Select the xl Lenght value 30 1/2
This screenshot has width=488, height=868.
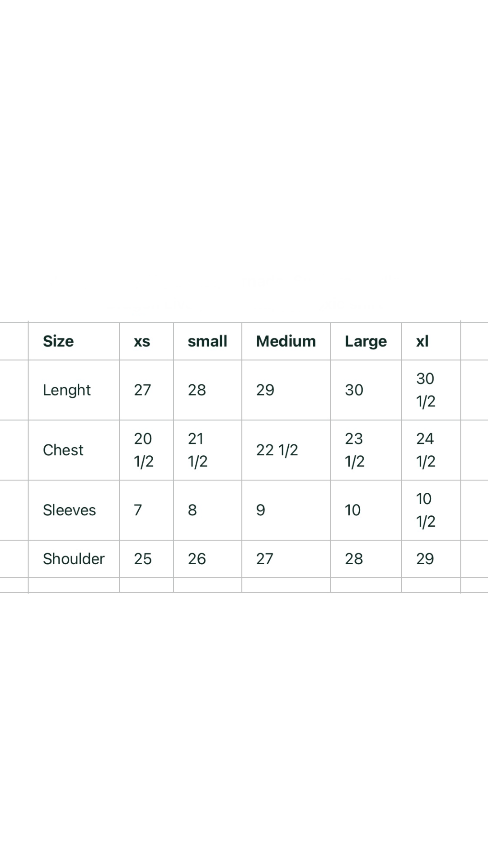(426, 390)
